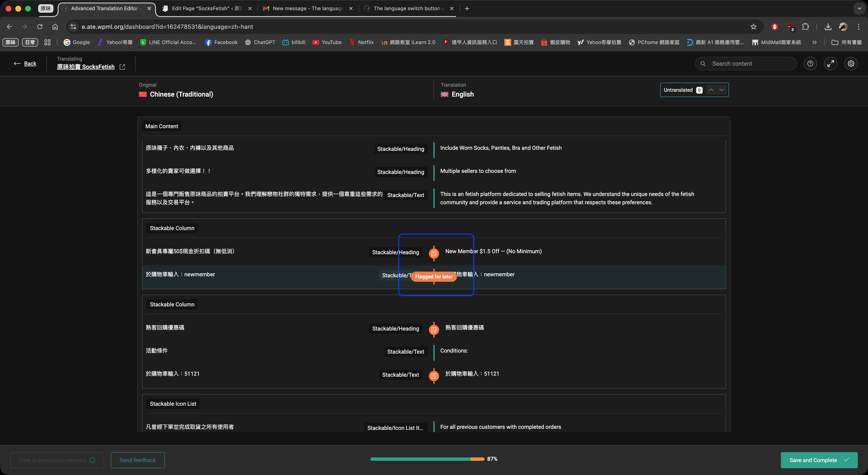
Task: Open the editor settings gear icon
Action: [x=851, y=63]
